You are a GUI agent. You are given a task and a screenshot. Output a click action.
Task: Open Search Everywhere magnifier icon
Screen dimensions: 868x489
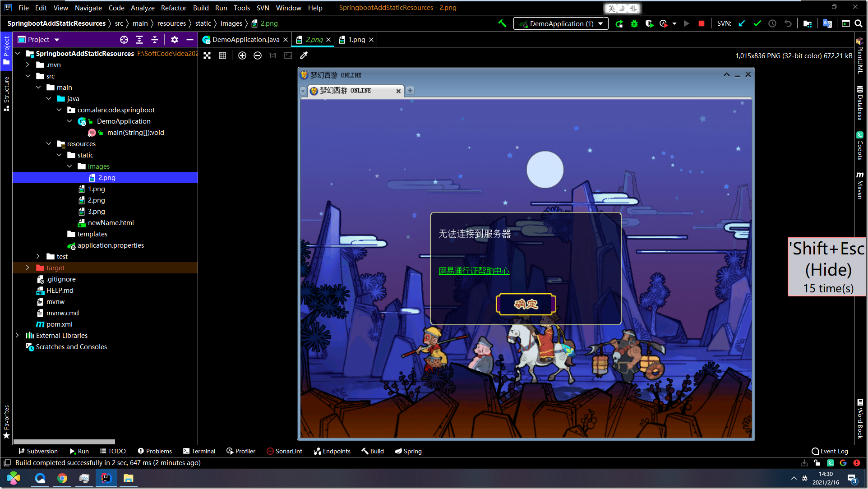tap(859, 23)
